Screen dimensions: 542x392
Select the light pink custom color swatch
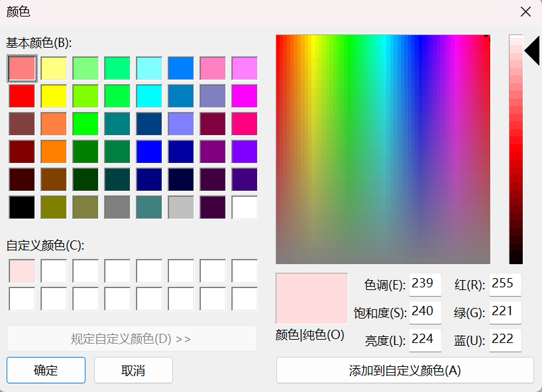point(22,271)
